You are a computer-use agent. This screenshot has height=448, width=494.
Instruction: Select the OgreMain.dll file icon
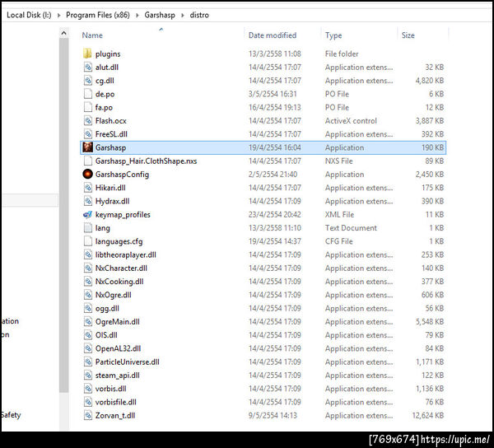click(x=87, y=322)
